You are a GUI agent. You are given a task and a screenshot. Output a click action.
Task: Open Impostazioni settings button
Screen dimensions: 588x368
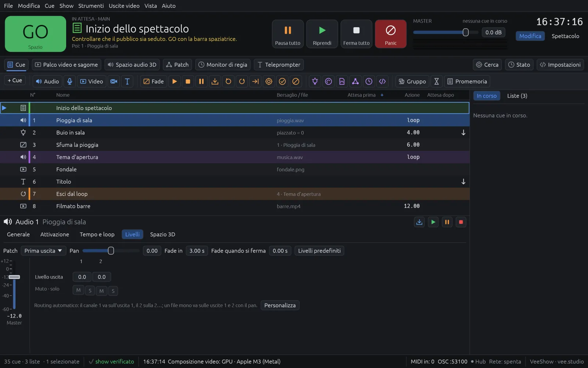pos(560,65)
